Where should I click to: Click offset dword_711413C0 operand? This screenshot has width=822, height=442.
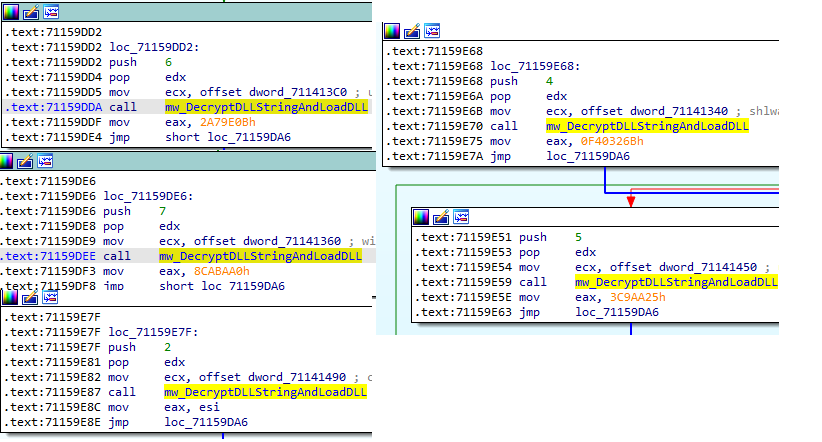[x=273, y=92]
